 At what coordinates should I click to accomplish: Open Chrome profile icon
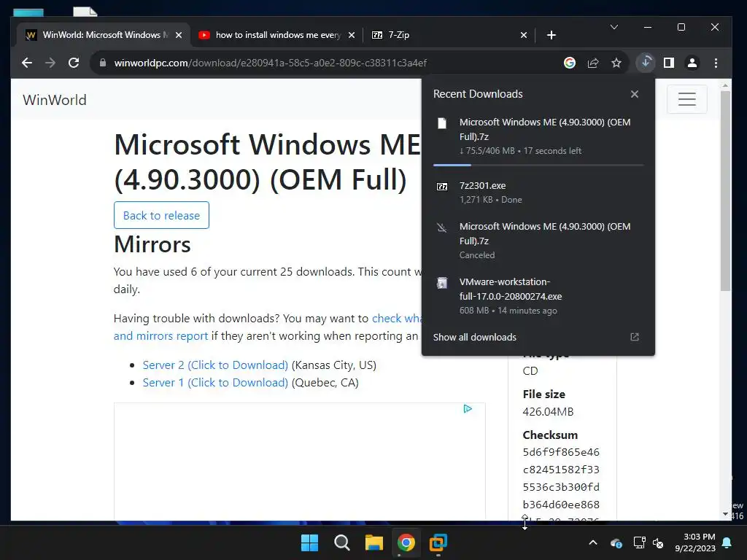coord(692,63)
